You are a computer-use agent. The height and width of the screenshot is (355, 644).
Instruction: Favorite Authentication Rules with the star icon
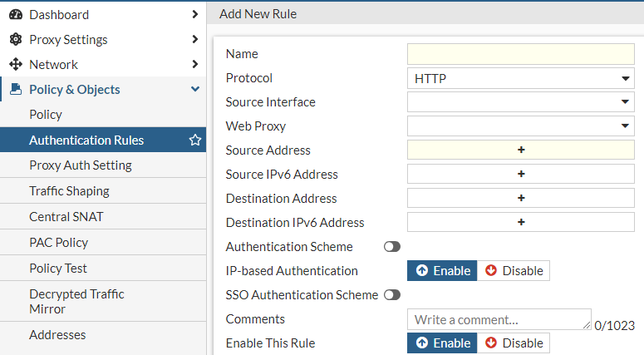[x=195, y=141]
